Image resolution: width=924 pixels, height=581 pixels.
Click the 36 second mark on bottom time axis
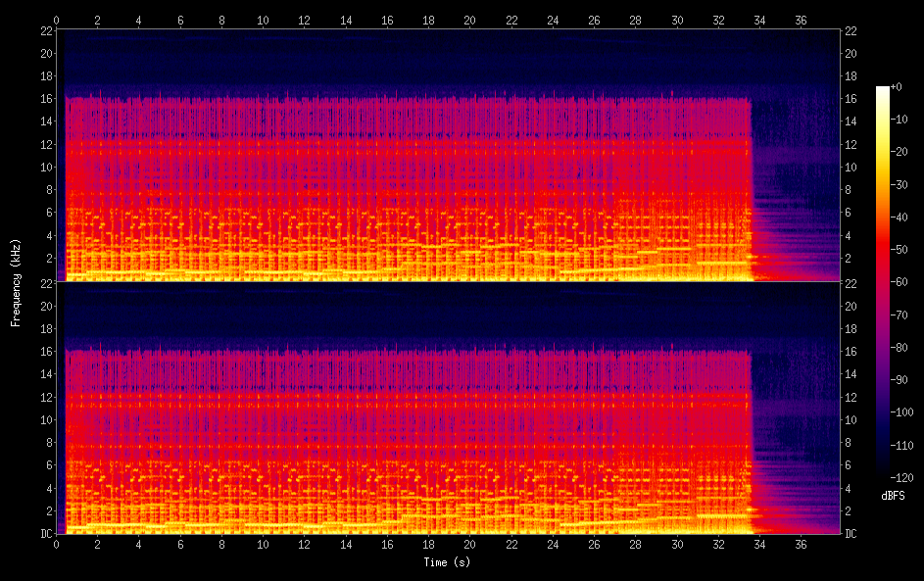[801, 545]
